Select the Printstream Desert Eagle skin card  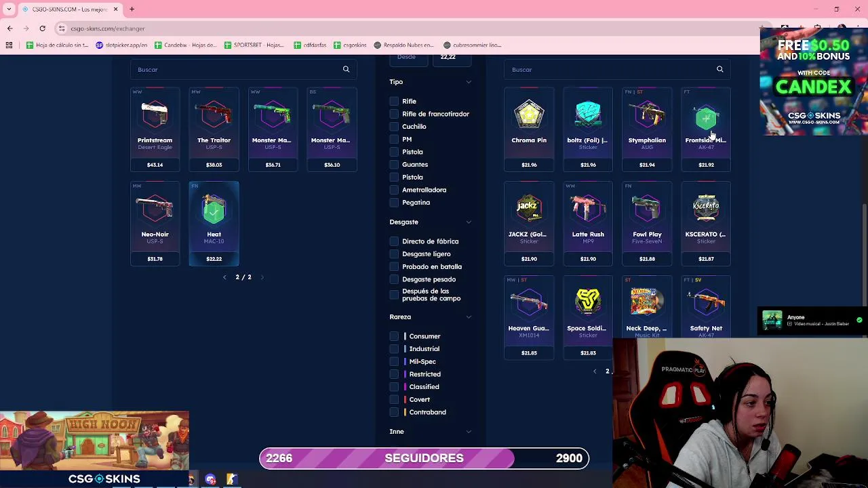155,129
